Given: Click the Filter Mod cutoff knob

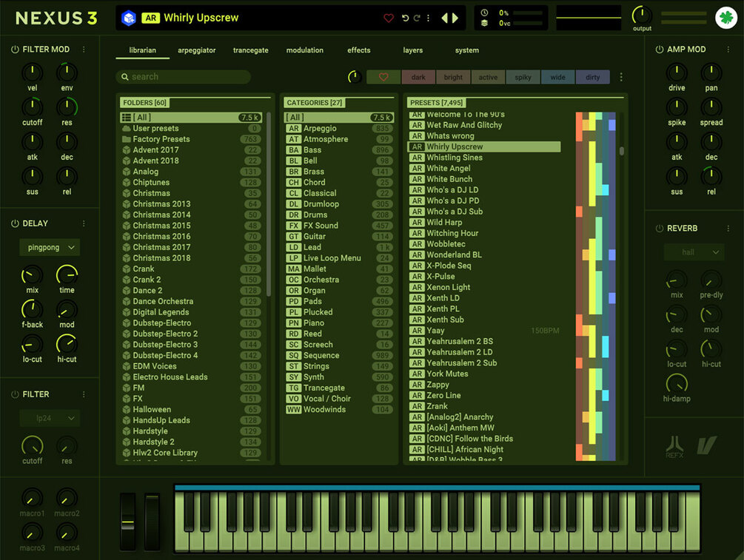Looking at the screenshot, I should pos(33,107).
